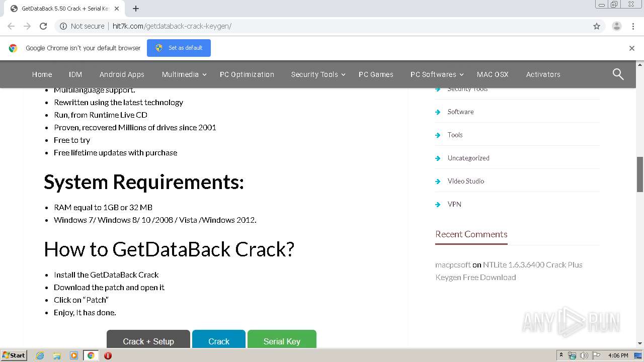Click the address bar URL

coord(172,26)
